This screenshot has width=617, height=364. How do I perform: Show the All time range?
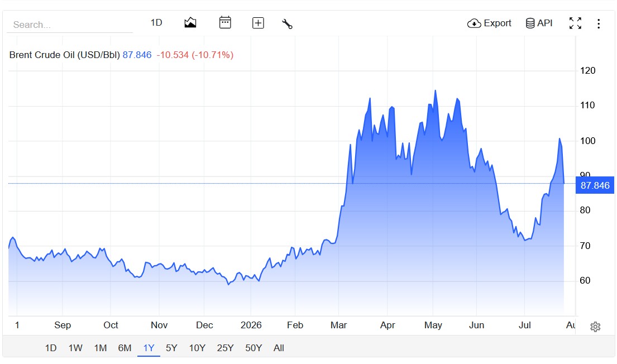[x=279, y=348]
